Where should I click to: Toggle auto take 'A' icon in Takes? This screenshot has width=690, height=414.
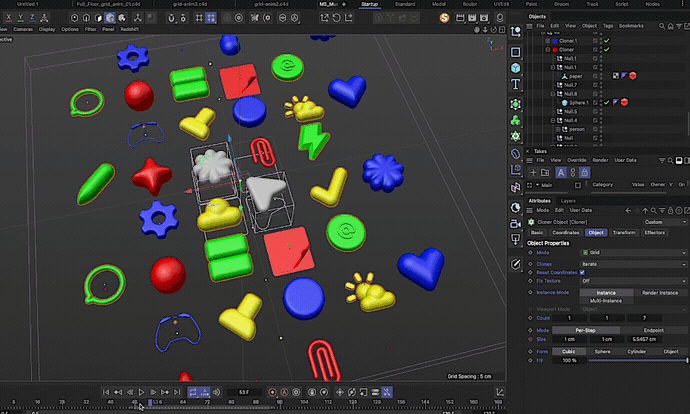(x=561, y=172)
